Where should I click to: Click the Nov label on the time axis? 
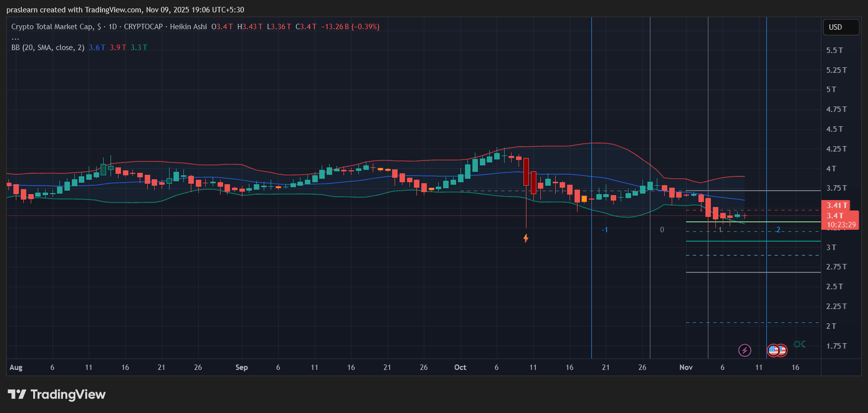pos(686,367)
